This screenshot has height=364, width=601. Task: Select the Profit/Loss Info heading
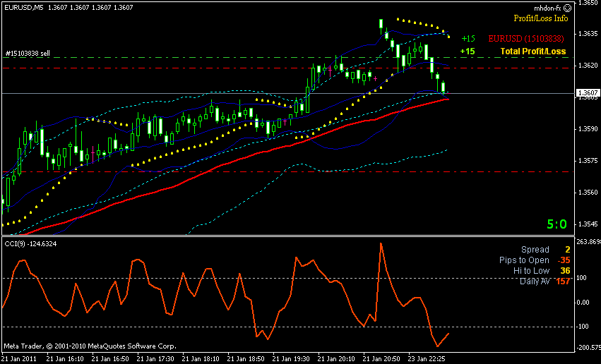tap(541, 18)
